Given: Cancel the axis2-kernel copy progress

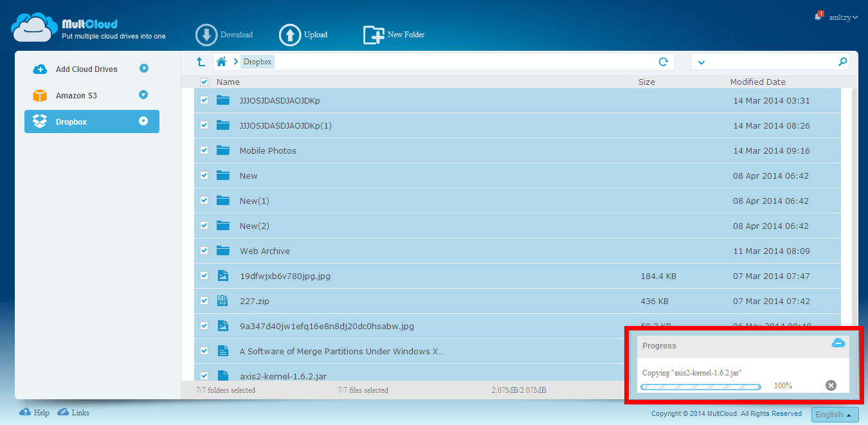Looking at the screenshot, I should coord(831,385).
